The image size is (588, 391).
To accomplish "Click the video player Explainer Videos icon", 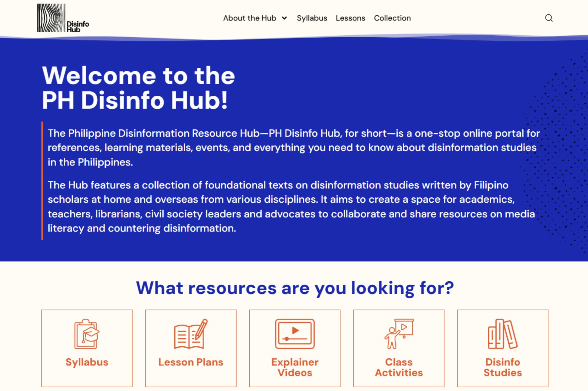I will click(x=295, y=334).
